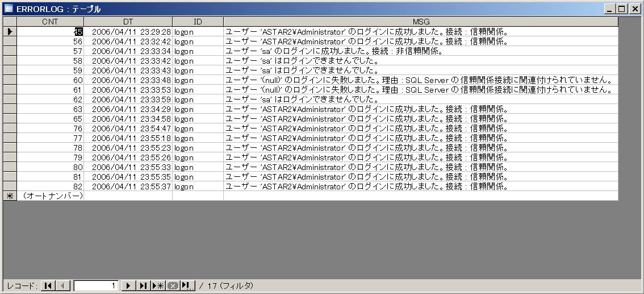Image resolution: width=644 pixels, height=294 pixels.
Task: Click date cell 2006/04/11 23:34:58
Action: tap(128, 119)
